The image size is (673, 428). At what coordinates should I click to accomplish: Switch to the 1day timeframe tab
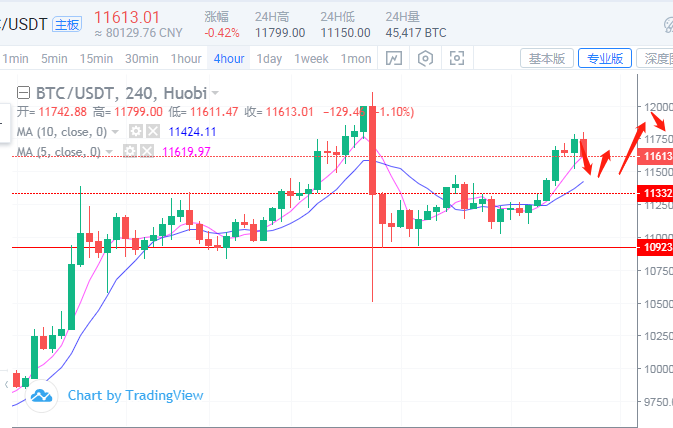(269, 59)
